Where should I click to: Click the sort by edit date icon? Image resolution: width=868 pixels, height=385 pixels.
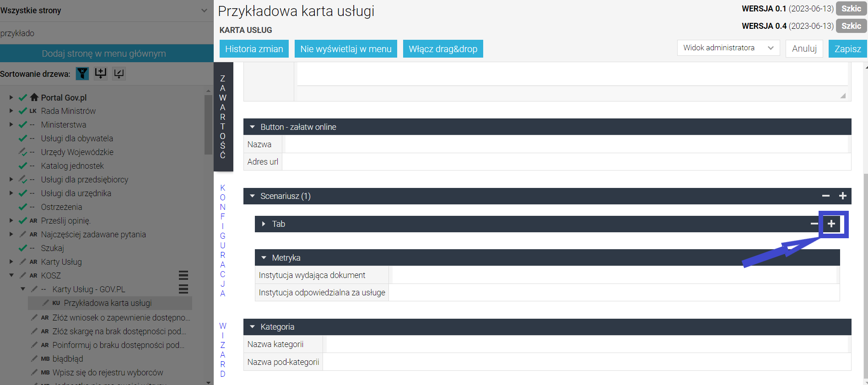[x=119, y=73]
